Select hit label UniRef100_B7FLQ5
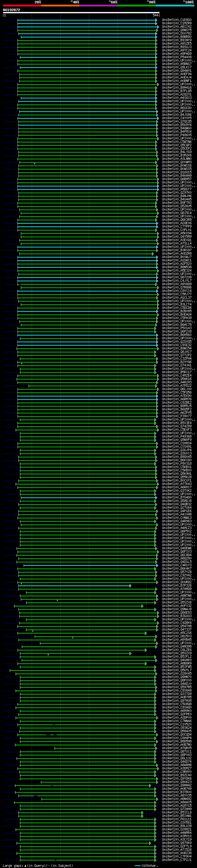The width and height of the screenshot is (197, 868). 176,91
